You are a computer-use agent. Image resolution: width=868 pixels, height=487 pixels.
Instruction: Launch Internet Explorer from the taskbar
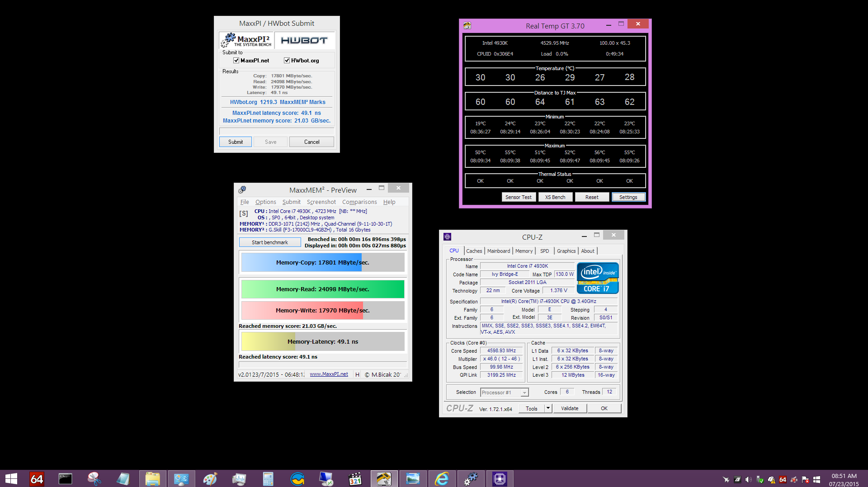[442, 478]
